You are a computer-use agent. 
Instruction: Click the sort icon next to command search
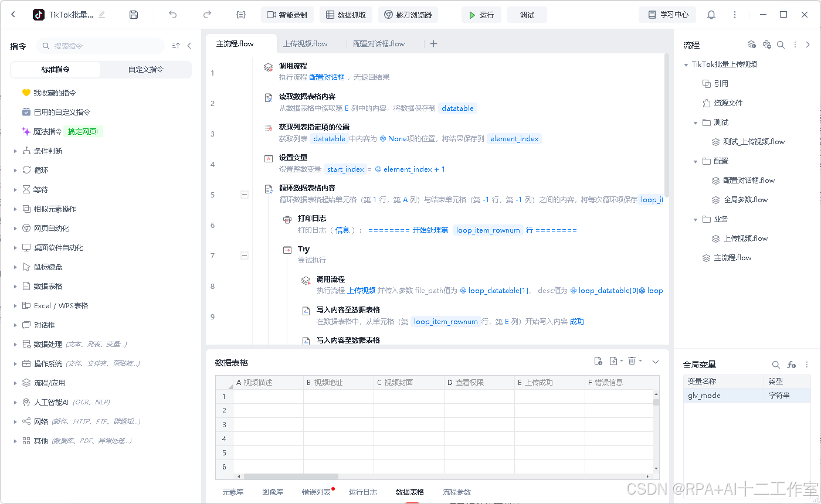[176, 46]
